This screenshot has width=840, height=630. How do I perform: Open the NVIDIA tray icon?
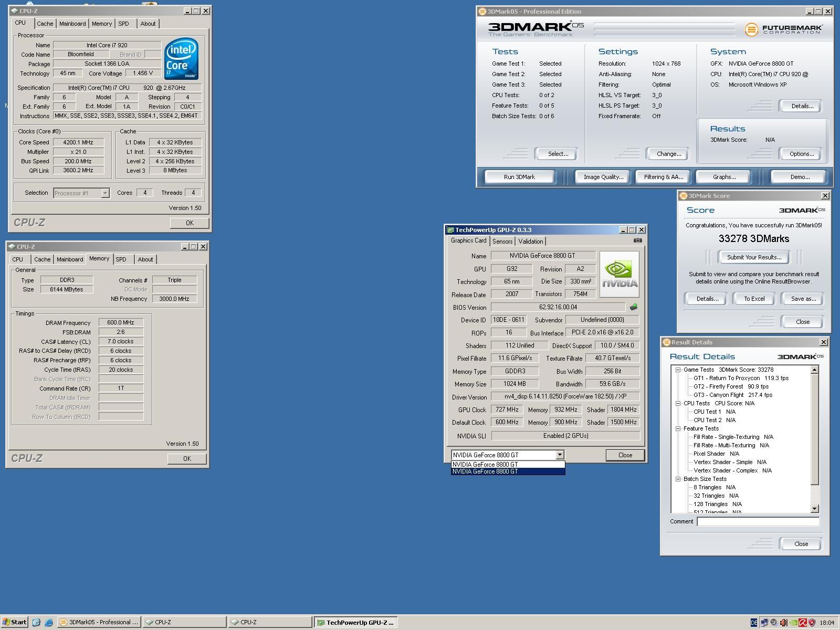click(793, 623)
